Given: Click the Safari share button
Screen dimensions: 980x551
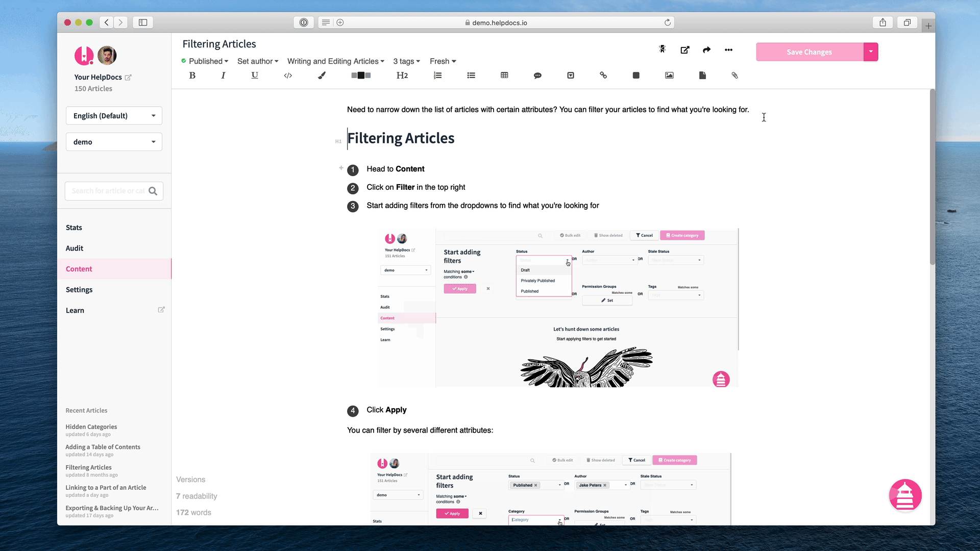Looking at the screenshot, I should click(883, 22).
